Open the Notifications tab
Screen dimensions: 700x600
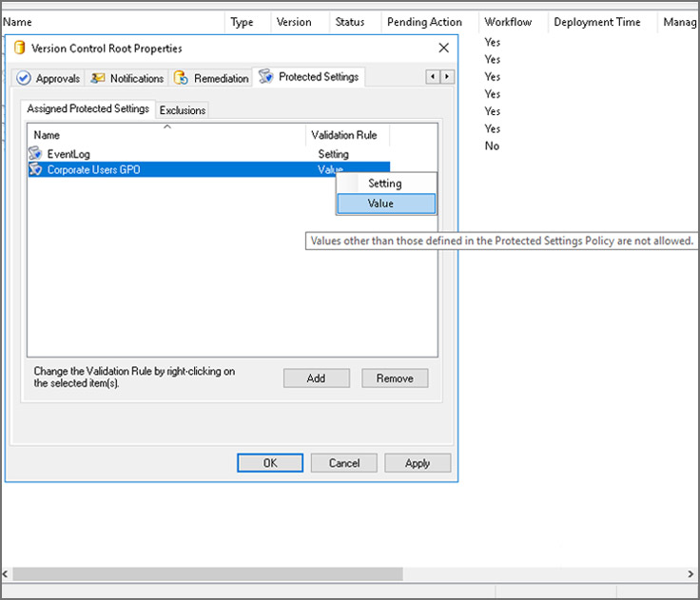[x=126, y=78]
